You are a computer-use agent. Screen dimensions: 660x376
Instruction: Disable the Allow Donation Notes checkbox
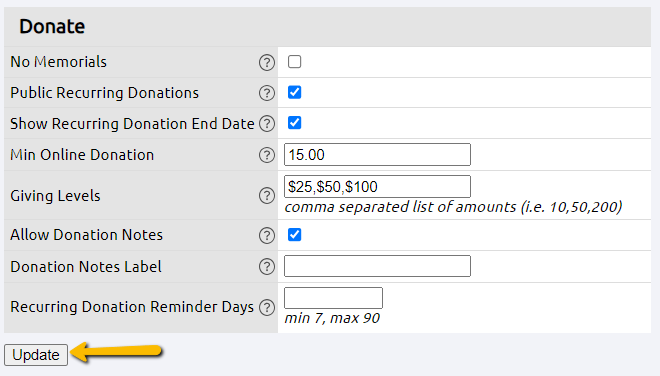[294, 235]
